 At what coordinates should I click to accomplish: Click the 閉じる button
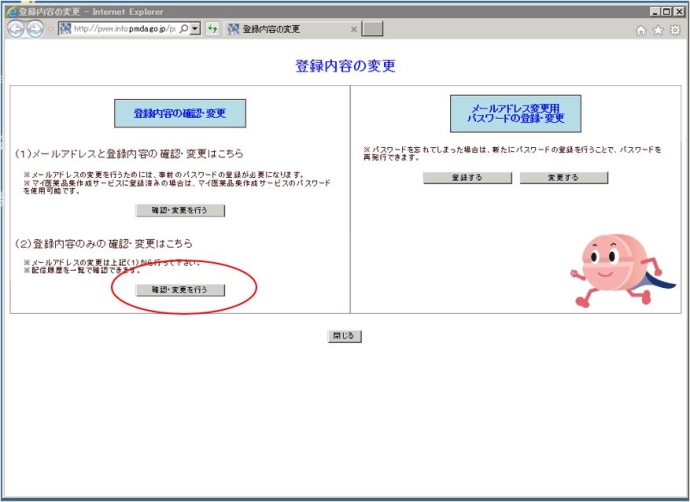click(x=345, y=336)
